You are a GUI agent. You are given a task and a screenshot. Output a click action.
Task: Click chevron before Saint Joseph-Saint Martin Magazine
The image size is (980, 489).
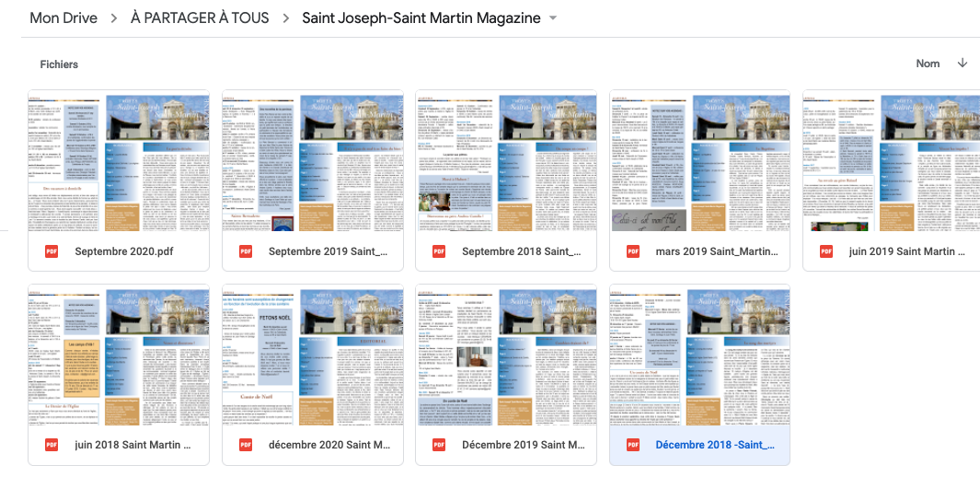coord(285,18)
